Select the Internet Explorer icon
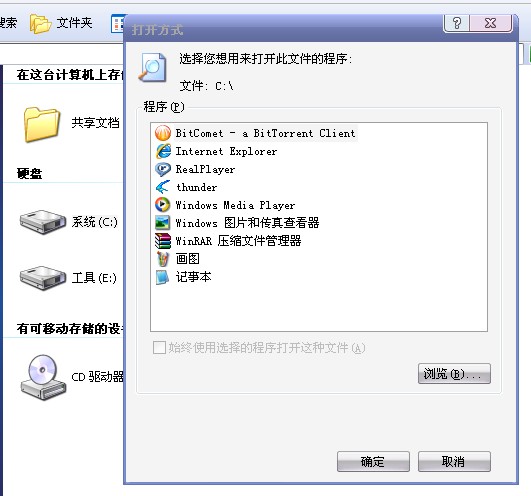531x496 pixels. click(163, 151)
